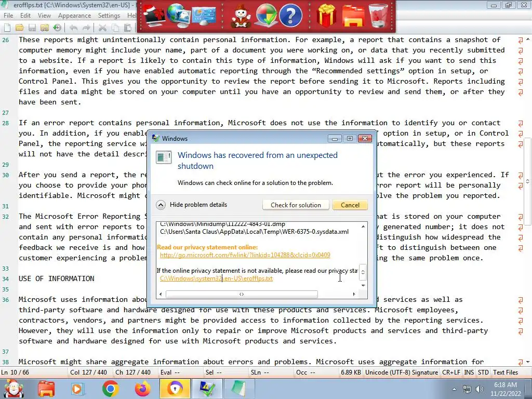Click the Cancel button in dialog

point(350,205)
